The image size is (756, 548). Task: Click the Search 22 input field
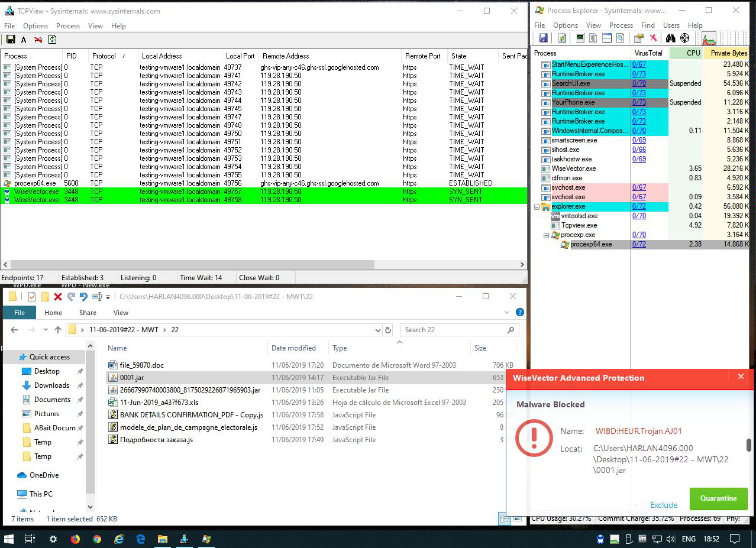453,330
